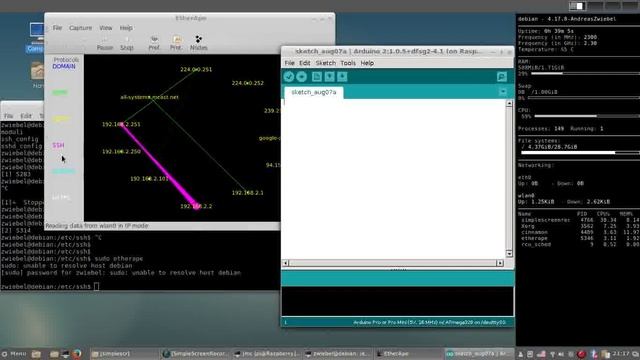The image size is (640, 360).
Task: Open the file manager icon beside Menu
Action: tap(36, 354)
